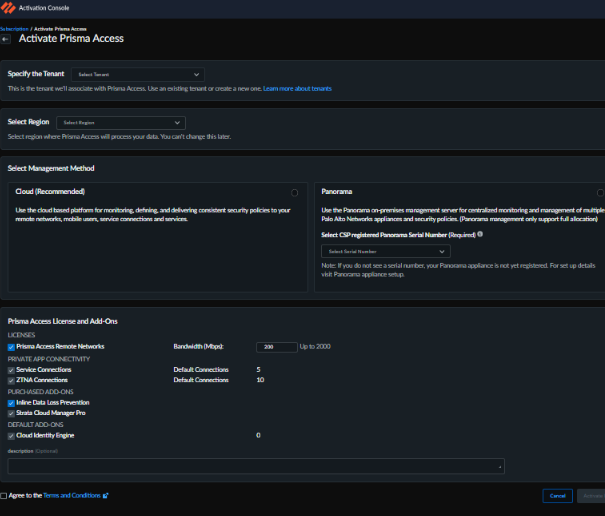Click the Palo Alto Networks logo icon
This screenshot has height=516, width=605.
tap(10, 8)
